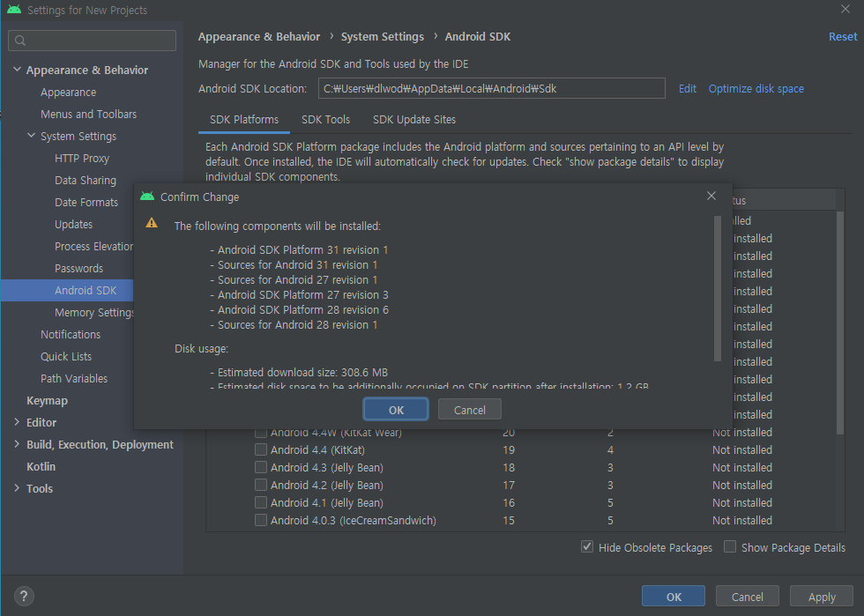Select Updates in settings tree
Image resolution: width=864 pixels, height=616 pixels.
click(x=73, y=224)
